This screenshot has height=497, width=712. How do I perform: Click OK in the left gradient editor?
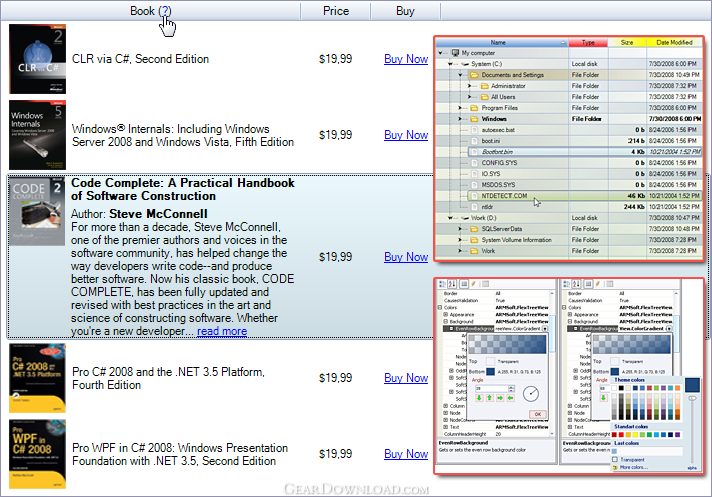tap(538, 414)
